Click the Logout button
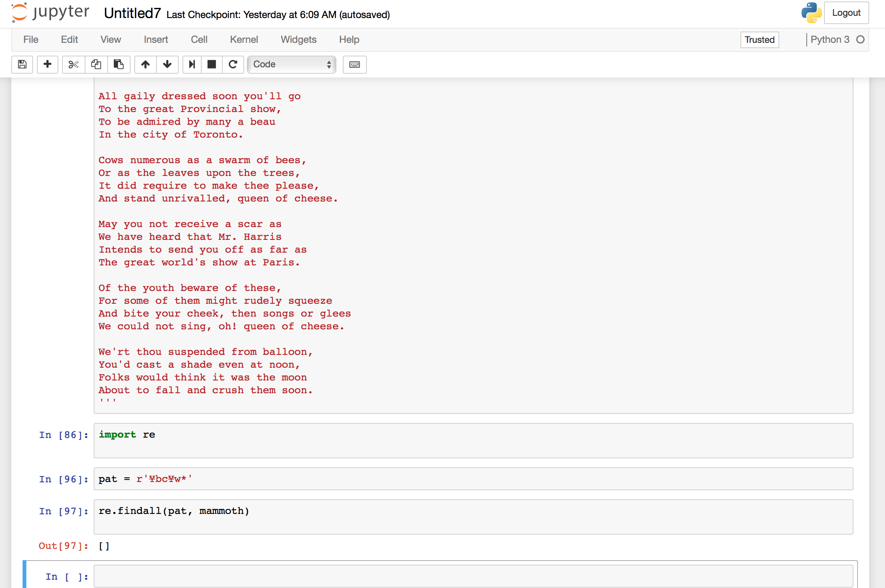 (x=846, y=13)
